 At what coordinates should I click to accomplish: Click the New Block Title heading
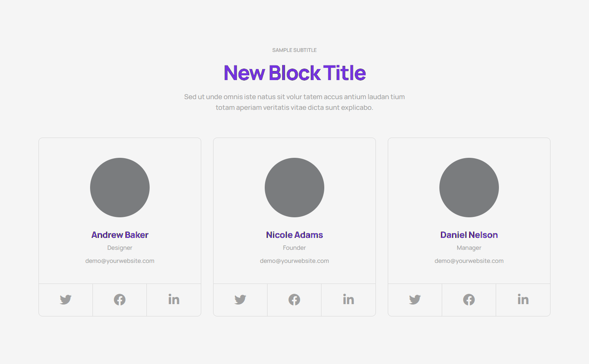(x=294, y=73)
